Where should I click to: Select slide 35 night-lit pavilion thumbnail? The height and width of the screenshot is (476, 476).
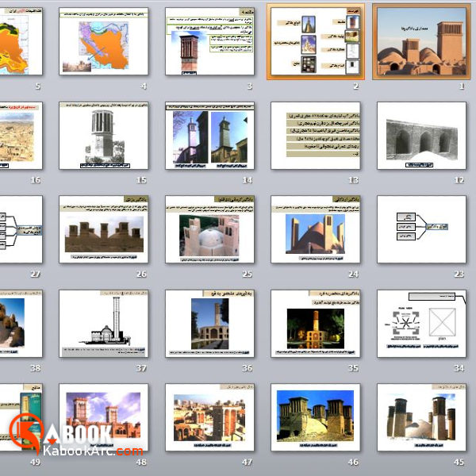click(x=316, y=324)
